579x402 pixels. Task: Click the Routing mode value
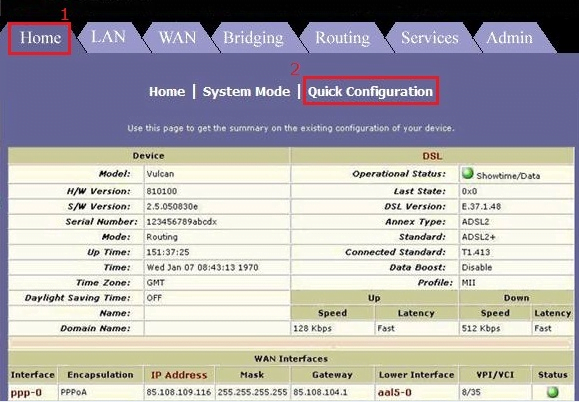click(162, 237)
